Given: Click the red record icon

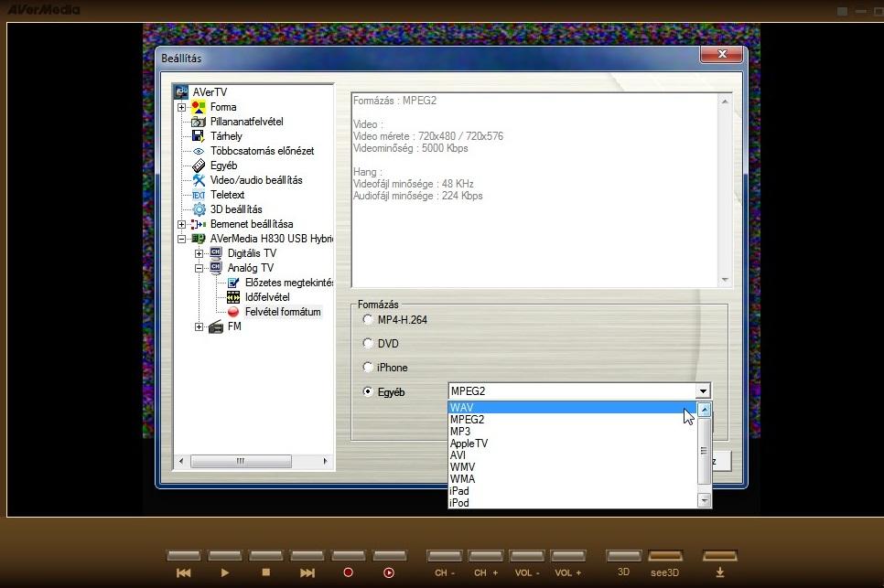Looking at the screenshot, I should [x=348, y=572].
